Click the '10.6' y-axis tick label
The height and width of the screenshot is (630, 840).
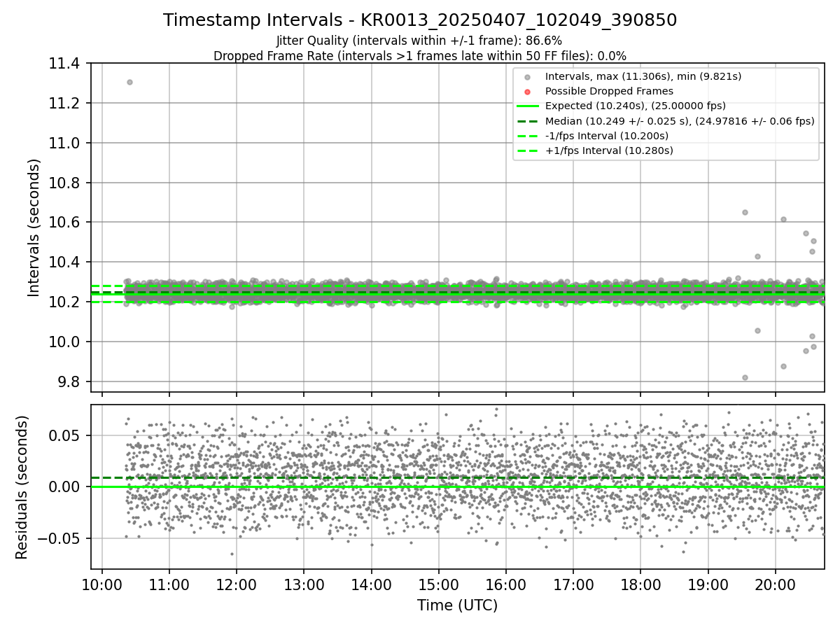pyautogui.click(x=66, y=223)
